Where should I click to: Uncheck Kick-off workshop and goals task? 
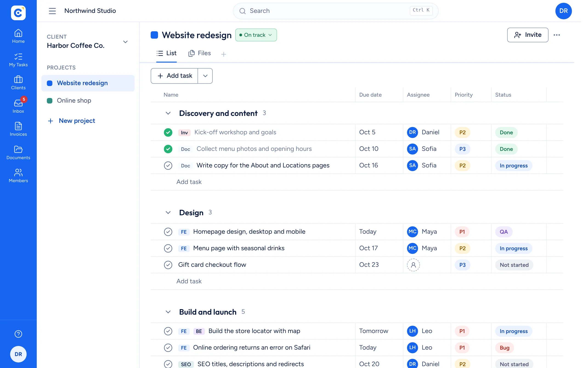168,132
